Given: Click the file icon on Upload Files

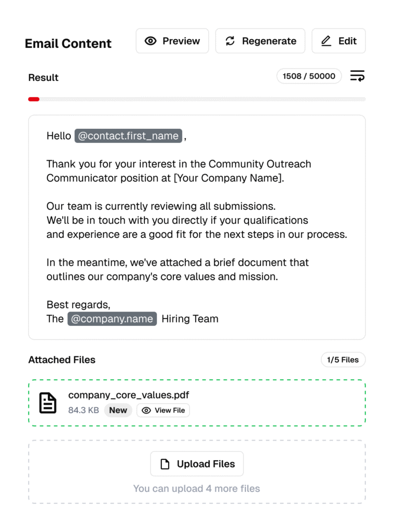Looking at the screenshot, I should [165, 464].
